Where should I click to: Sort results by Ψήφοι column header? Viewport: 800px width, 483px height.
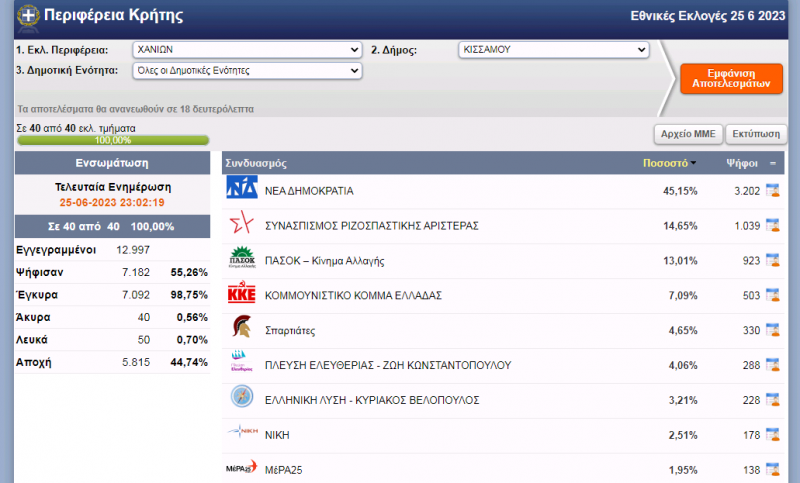point(741,162)
